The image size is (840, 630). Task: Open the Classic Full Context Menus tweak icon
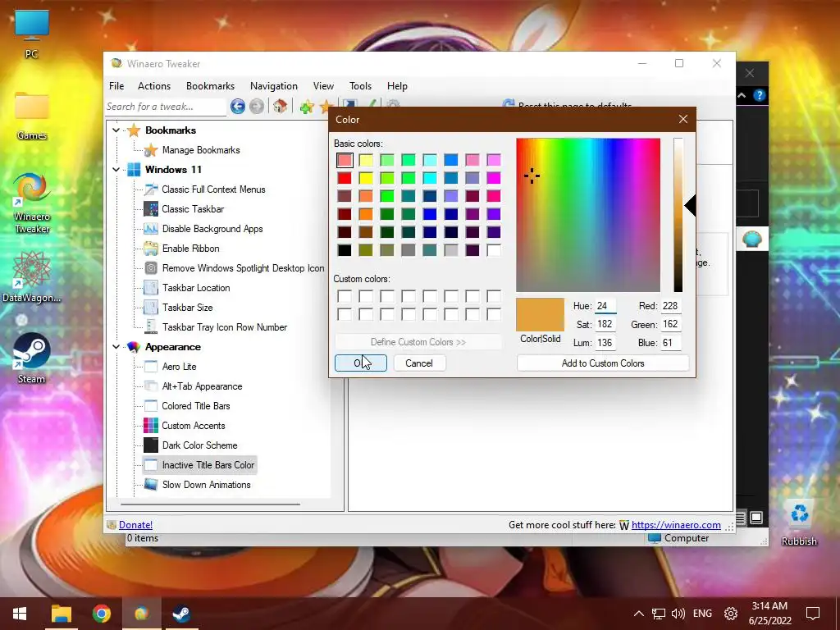coord(151,189)
